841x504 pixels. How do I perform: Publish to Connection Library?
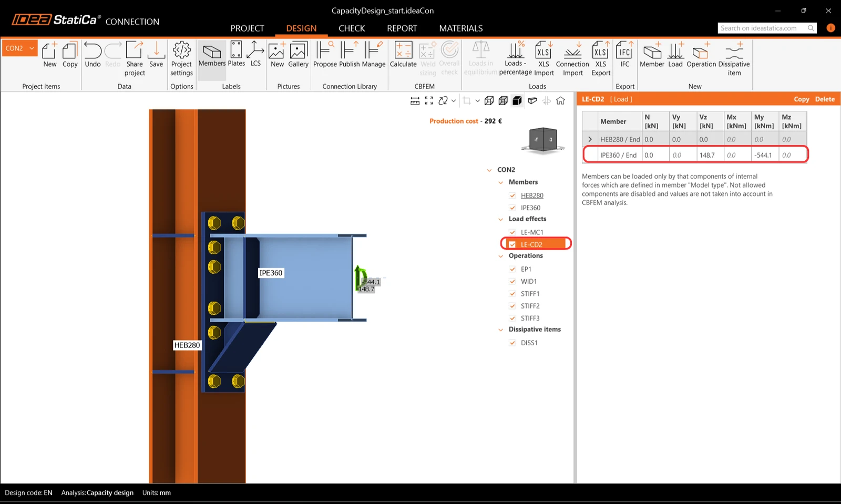(349, 55)
